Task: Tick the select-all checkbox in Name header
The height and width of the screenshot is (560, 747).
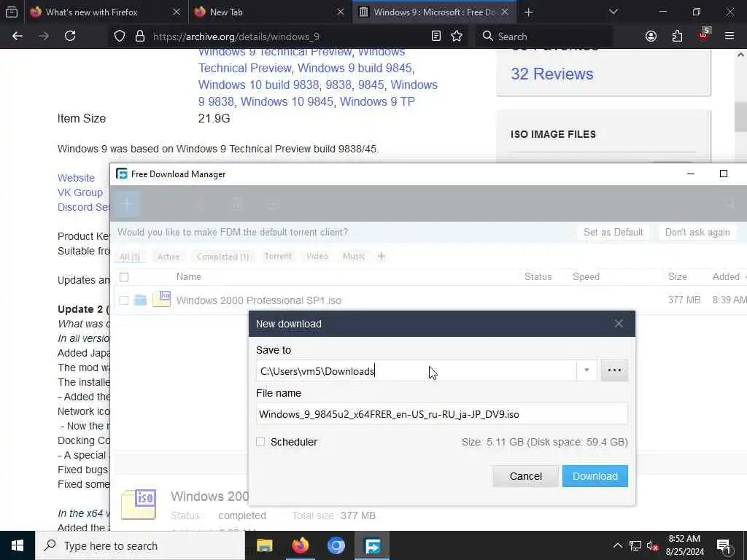Action: pos(124,276)
